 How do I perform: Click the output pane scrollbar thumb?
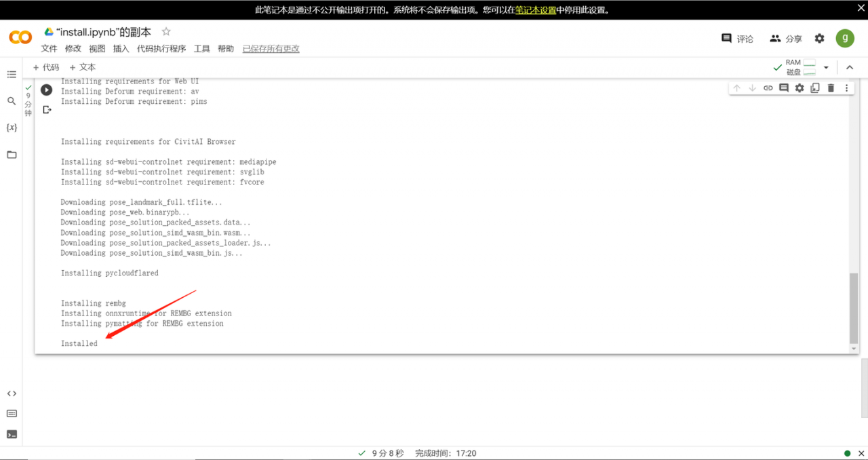tap(854, 308)
